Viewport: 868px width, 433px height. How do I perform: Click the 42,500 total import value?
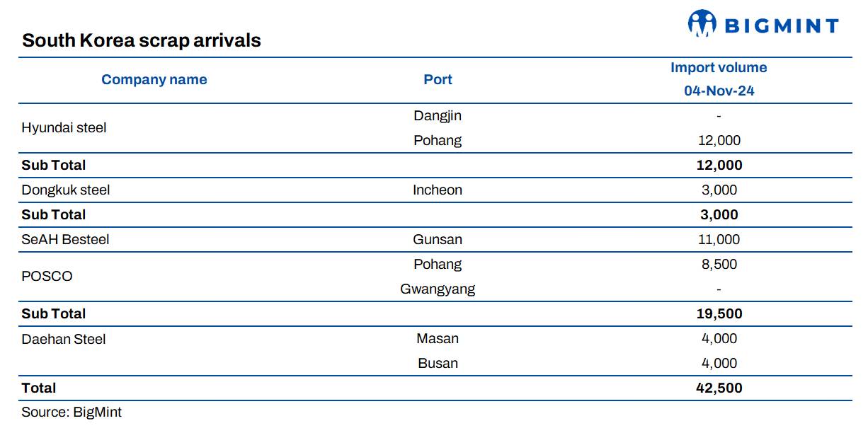pyautogui.click(x=719, y=388)
